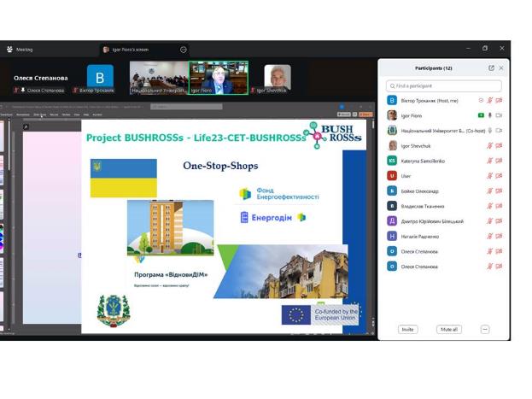
Task: Select Віктор Троханяк video tile
Action: pos(100,78)
